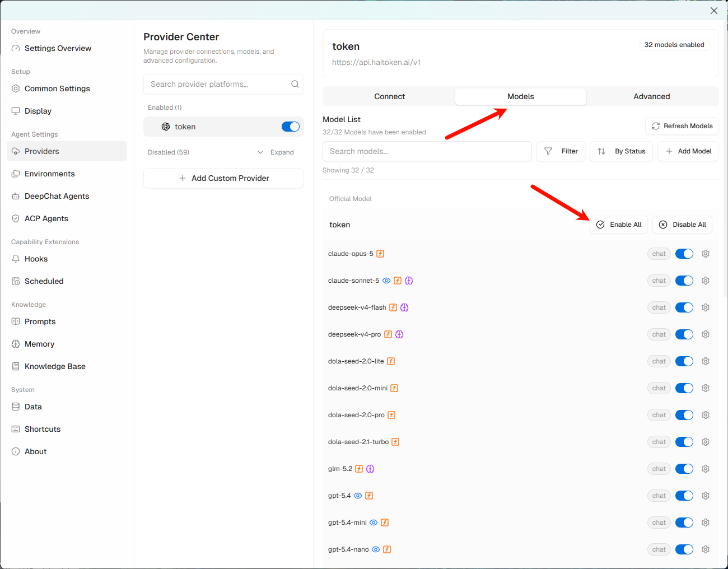The image size is (728, 569).
Task: Click Add Custom Provider button
Action: pyautogui.click(x=224, y=178)
